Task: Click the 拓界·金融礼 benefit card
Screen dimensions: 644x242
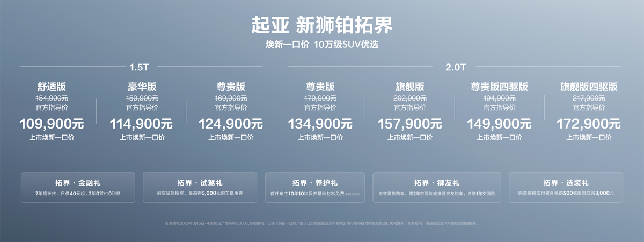Action: [x=78, y=187]
